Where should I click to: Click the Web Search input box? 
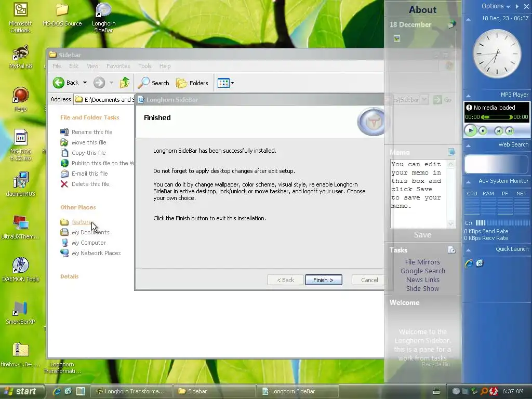click(496, 164)
